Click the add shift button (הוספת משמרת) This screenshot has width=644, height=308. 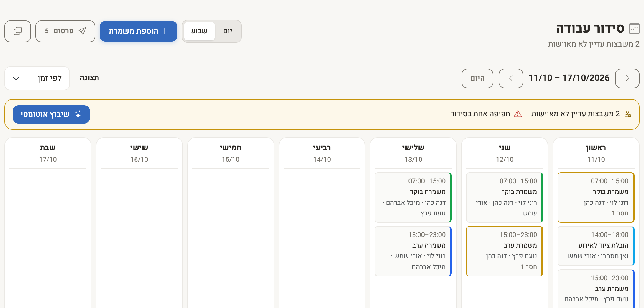tap(139, 31)
